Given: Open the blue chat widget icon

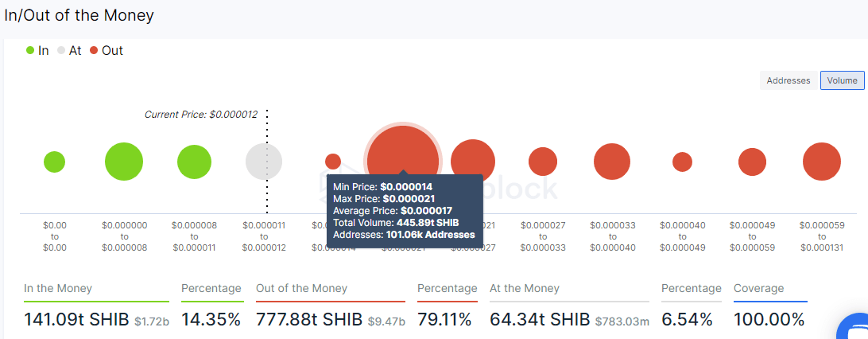Looking at the screenshot, I should coord(855,329).
